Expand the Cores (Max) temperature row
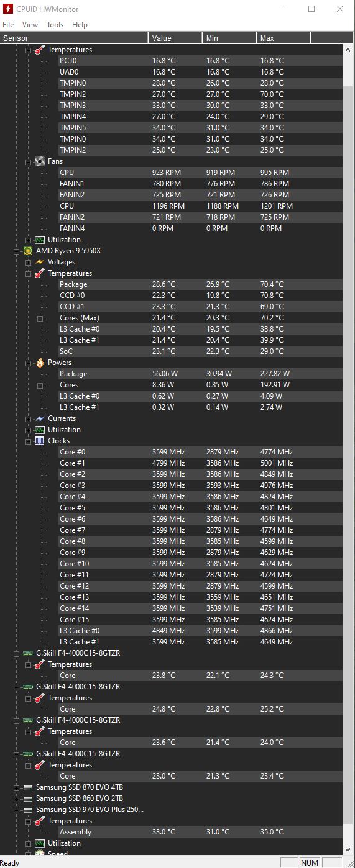The width and height of the screenshot is (355, 868). [x=40, y=318]
